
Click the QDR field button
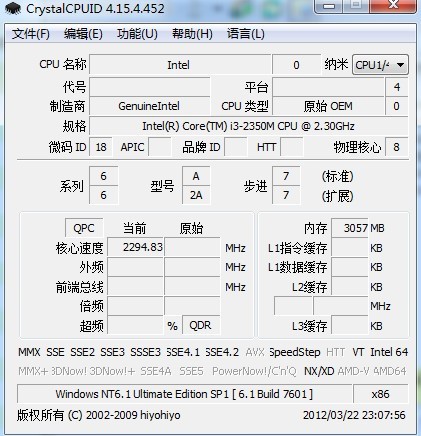(x=201, y=325)
